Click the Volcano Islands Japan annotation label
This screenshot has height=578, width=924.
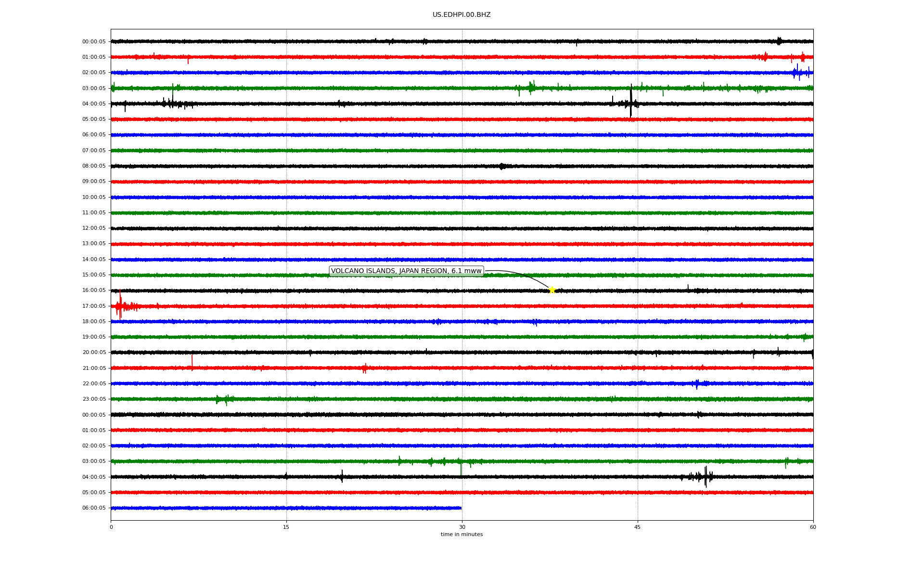click(406, 271)
